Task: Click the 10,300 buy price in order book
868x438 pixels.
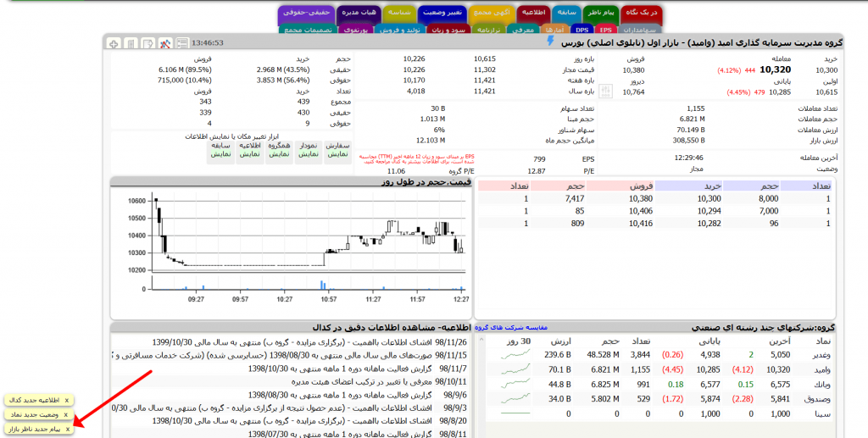Action: (x=709, y=198)
